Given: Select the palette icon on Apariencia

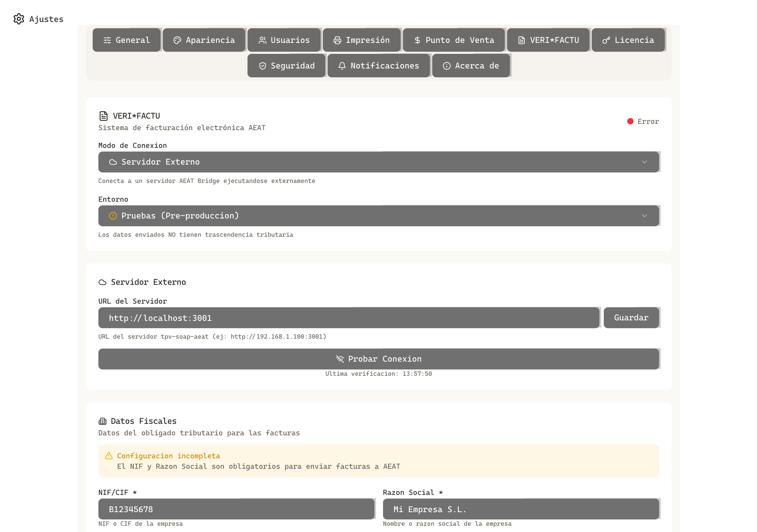Looking at the screenshot, I should coord(177,40).
